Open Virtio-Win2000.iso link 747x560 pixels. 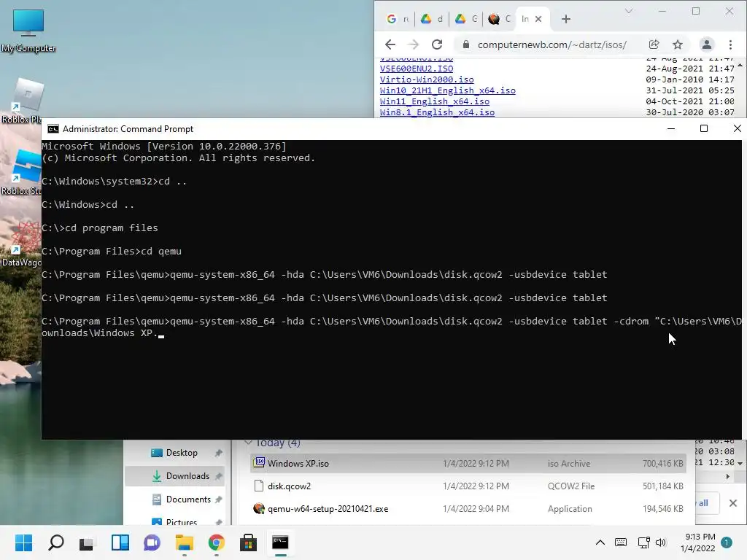coord(427,79)
